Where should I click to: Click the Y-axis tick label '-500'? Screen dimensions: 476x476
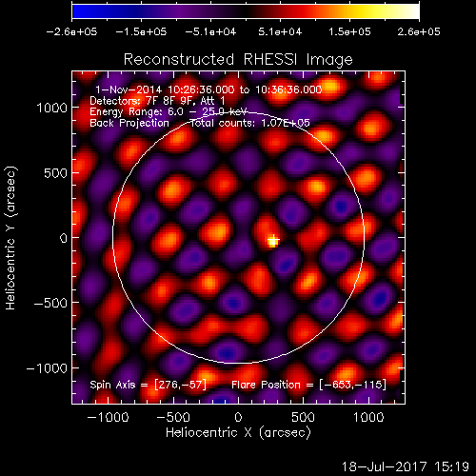tap(50, 303)
